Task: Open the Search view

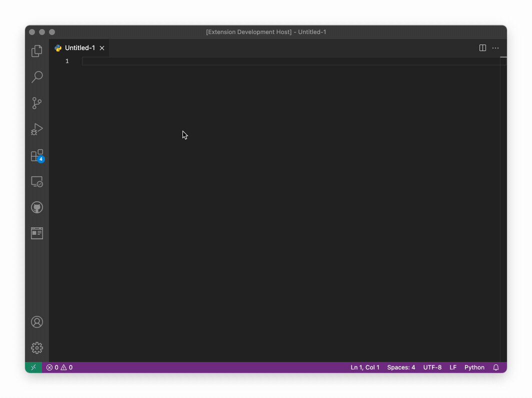Action: (37, 77)
